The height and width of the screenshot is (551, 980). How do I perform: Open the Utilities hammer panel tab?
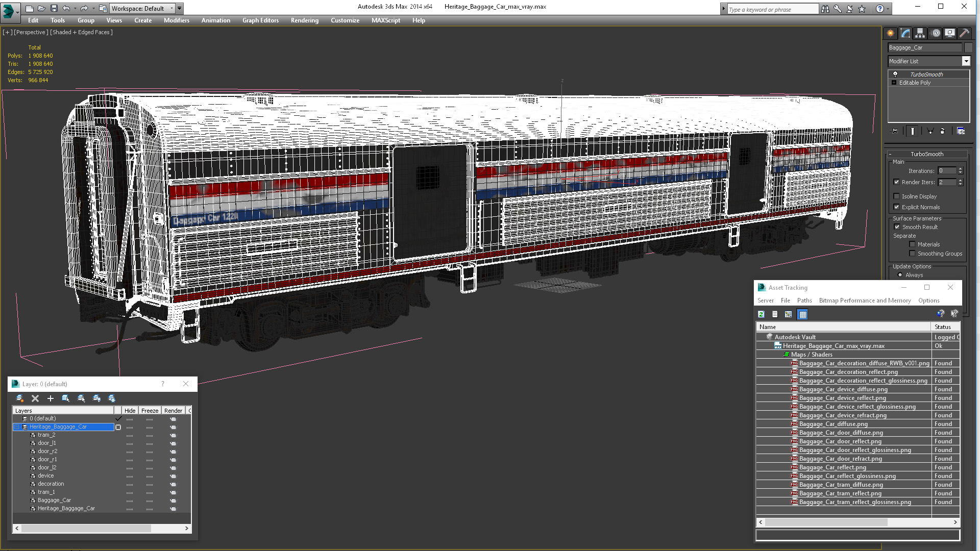coord(964,33)
